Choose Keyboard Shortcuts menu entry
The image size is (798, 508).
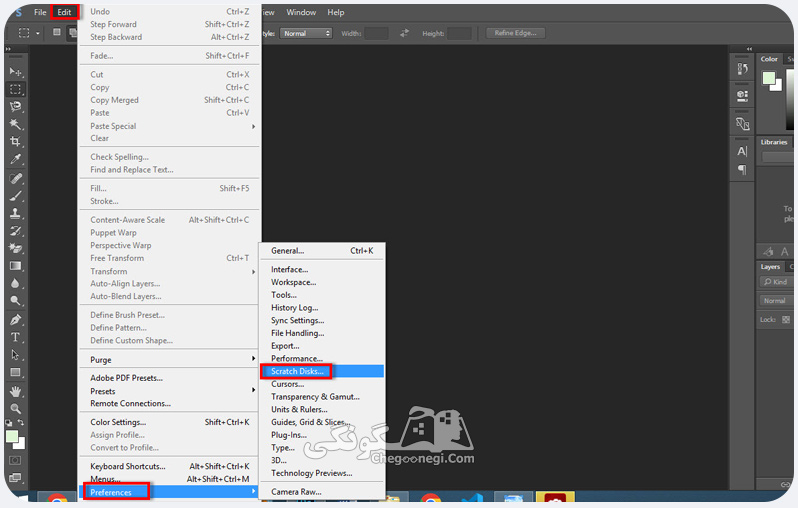tap(169, 466)
